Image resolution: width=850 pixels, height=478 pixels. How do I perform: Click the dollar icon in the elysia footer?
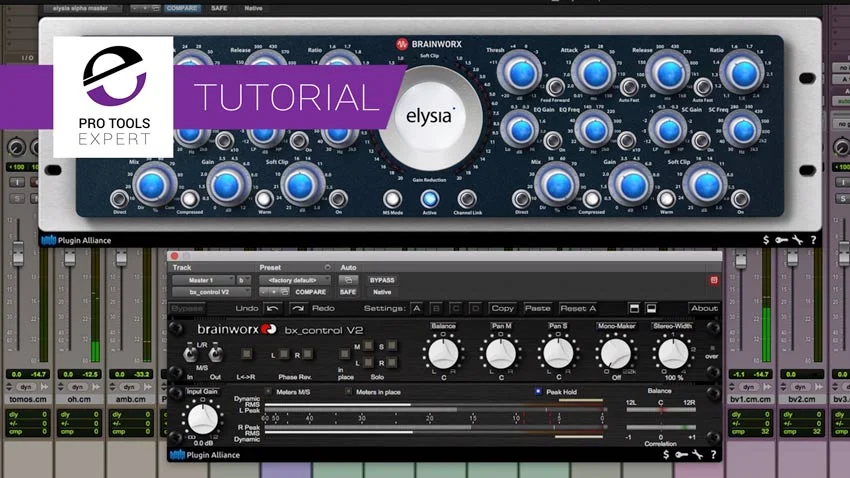click(x=765, y=240)
